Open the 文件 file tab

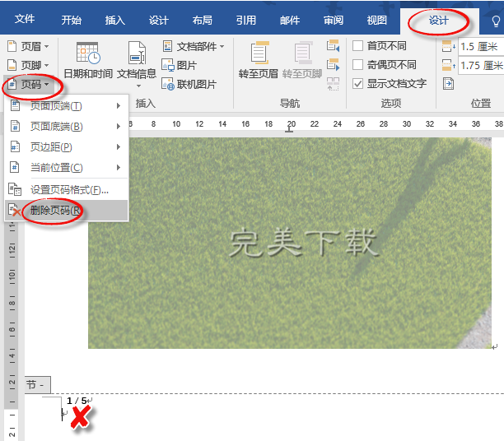[x=25, y=19]
